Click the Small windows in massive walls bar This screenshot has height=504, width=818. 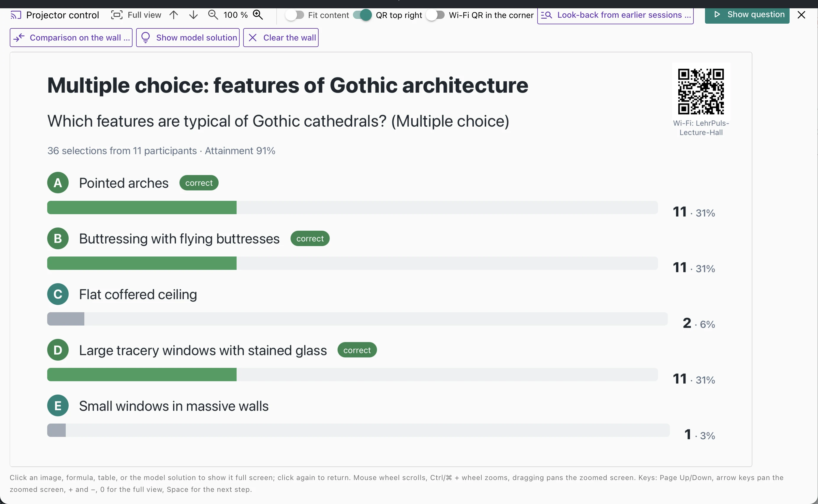pyautogui.click(x=358, y=430)
